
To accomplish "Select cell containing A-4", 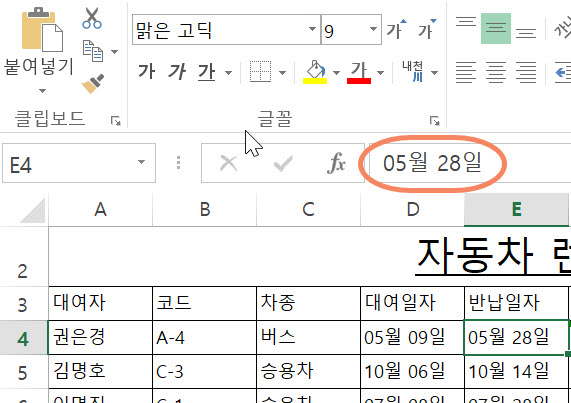I will (205, 338).
